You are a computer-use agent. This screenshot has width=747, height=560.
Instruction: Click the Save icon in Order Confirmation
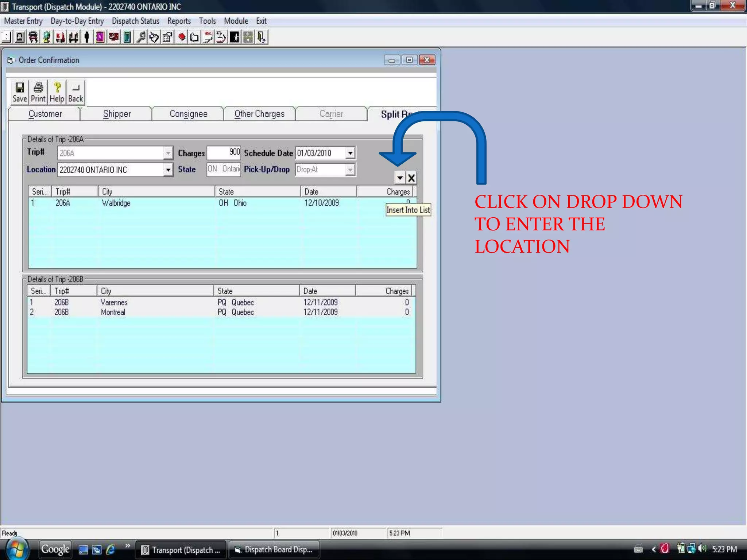click(20, 92)
